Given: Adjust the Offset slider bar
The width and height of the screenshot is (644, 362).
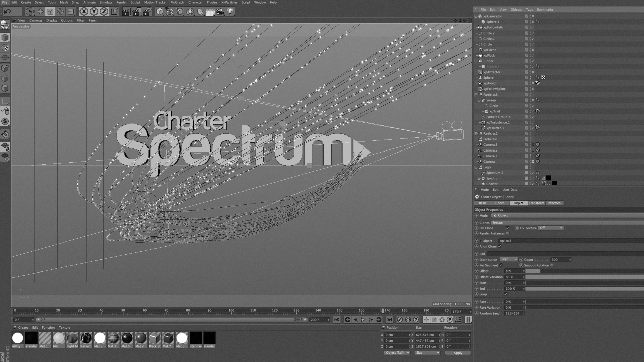Looking at the screenshot, I should click(584, 271).
